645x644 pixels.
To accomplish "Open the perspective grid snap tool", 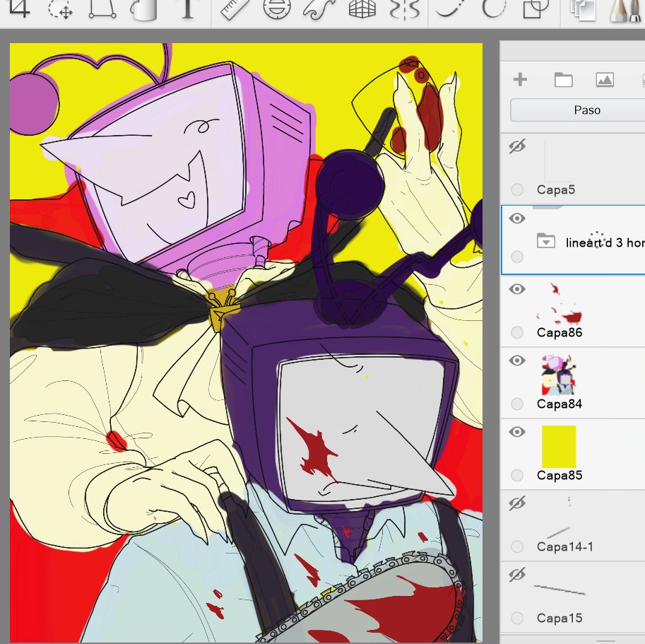I will click(362, 11).
